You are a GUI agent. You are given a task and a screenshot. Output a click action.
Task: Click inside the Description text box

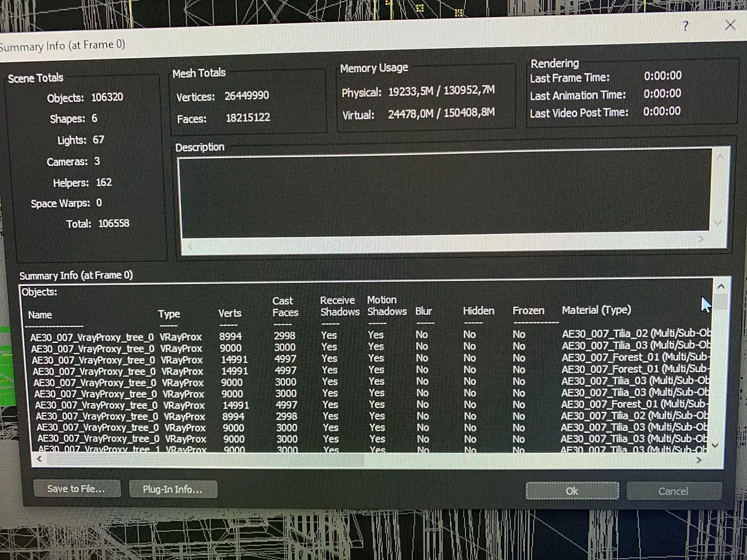[x=445, y=196]
